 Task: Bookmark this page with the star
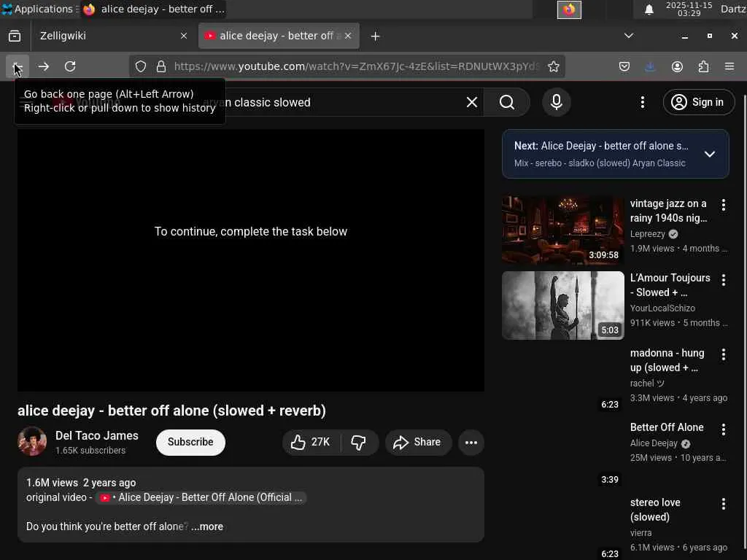553,66
